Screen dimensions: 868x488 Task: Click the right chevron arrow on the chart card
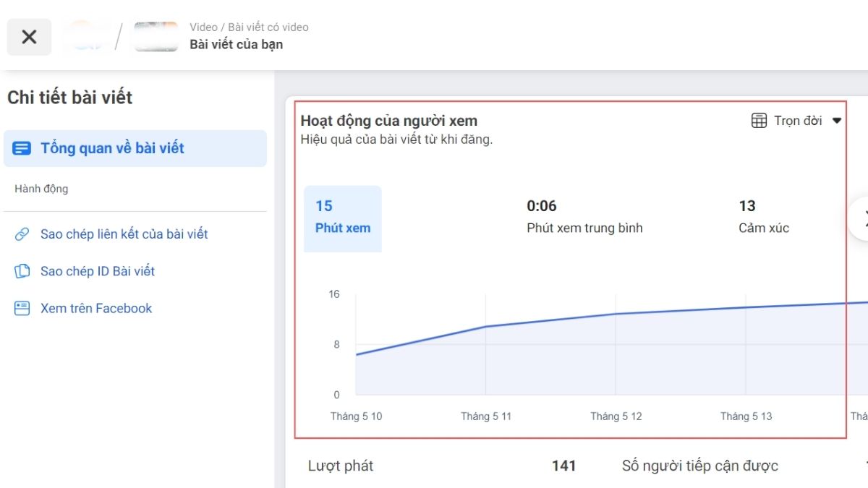(x=864, y=218)
